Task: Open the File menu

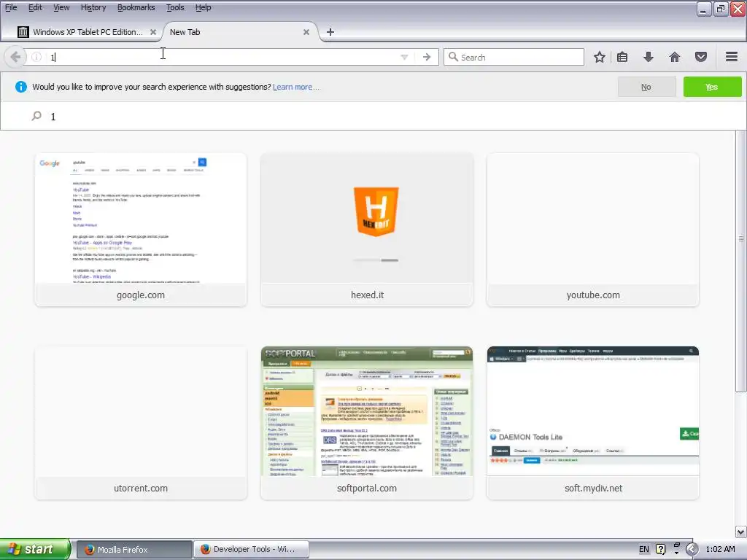Action: click(11, 7)
